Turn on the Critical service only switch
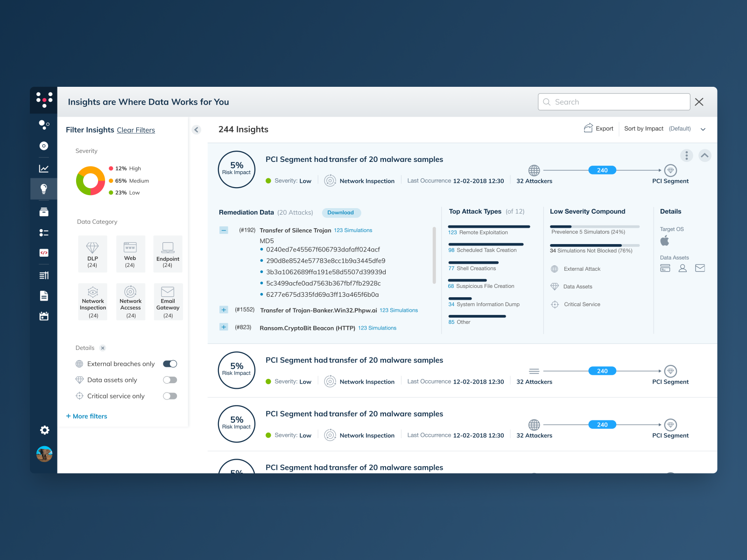Image resolution: width=747 pixels, height=560 pixels. pos(169,396)
